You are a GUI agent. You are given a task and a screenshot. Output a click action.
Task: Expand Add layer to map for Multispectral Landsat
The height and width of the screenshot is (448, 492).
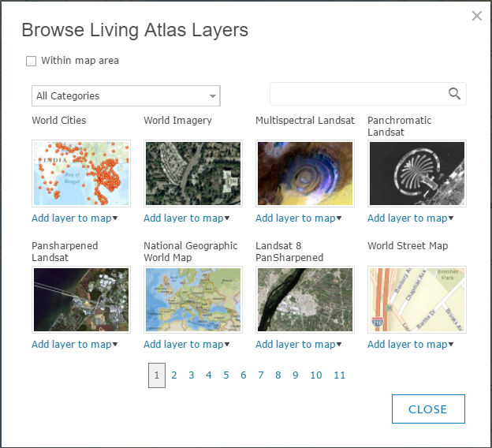pyautogui.click(x=298, y=218)
